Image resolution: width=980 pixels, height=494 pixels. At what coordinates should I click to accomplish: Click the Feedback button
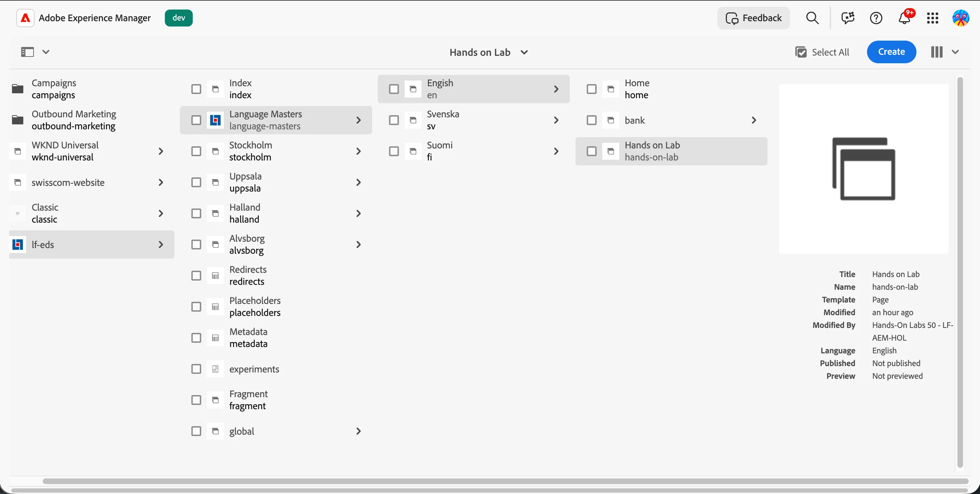(753, 18)
